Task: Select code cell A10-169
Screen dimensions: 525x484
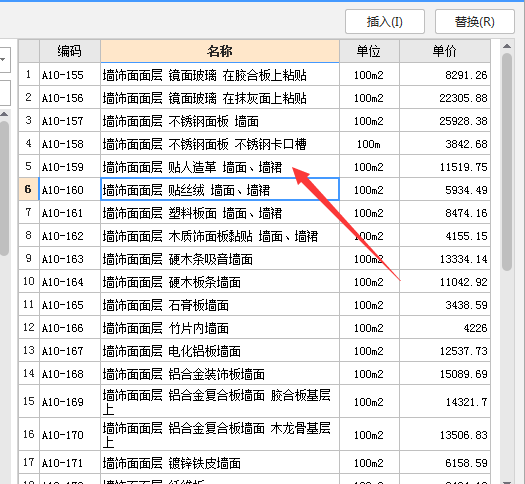Action: coord(70,402)
